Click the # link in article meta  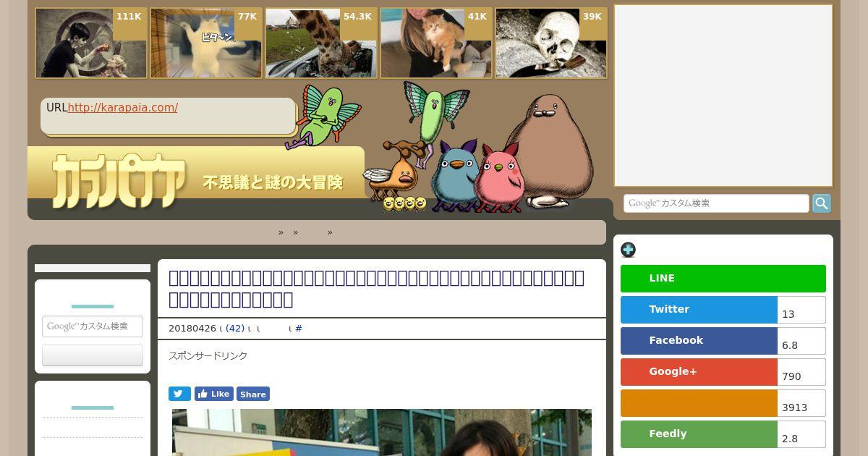click(x=299, y=329)
